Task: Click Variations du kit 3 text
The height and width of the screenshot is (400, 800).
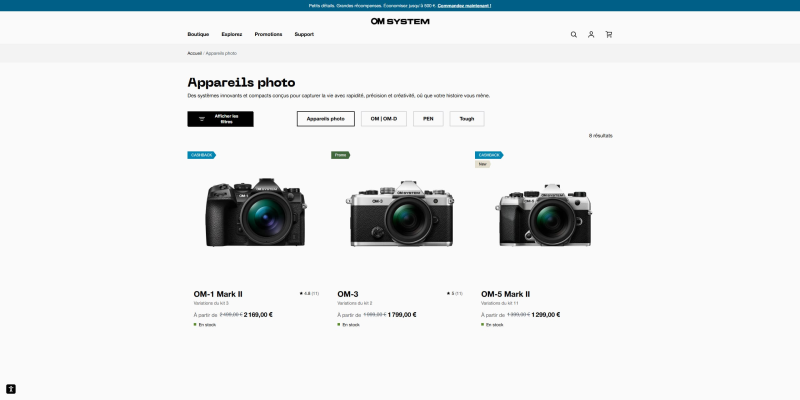Action: tap(211, 304)
